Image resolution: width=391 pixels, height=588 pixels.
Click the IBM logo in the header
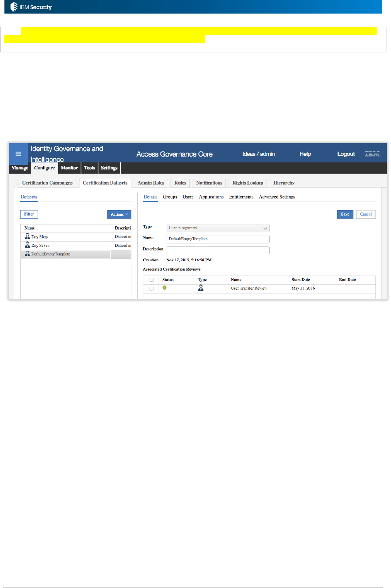pyautogui.click(x=372, y=154)
